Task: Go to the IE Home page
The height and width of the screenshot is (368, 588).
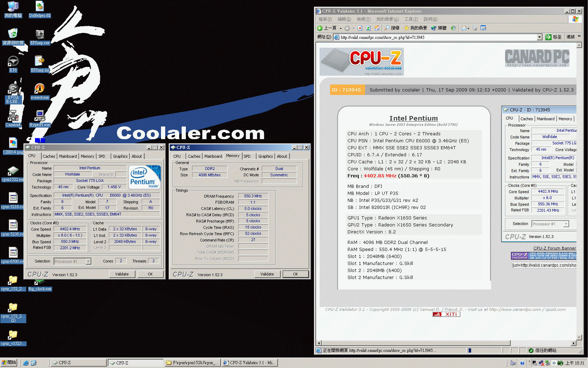Action: click(x=377, y=28)
